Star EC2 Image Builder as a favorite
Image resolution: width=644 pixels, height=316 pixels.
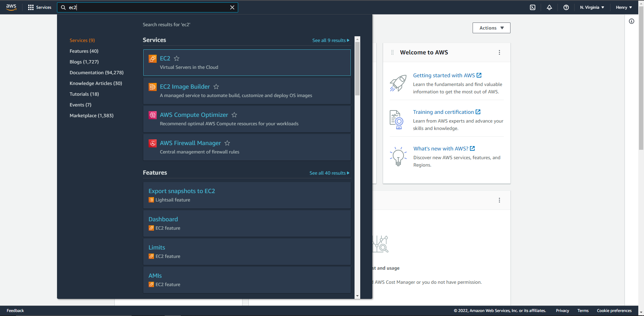click(x=216, y=87)
